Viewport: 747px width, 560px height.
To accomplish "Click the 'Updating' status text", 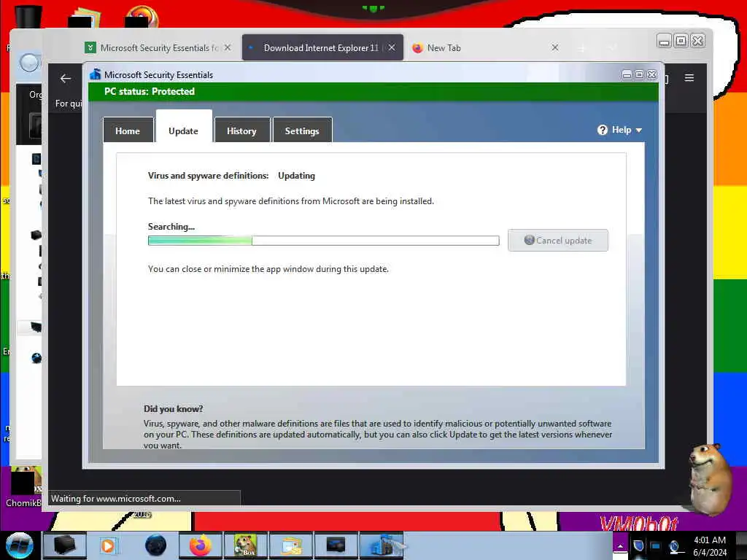I will [x=296, y=176].
